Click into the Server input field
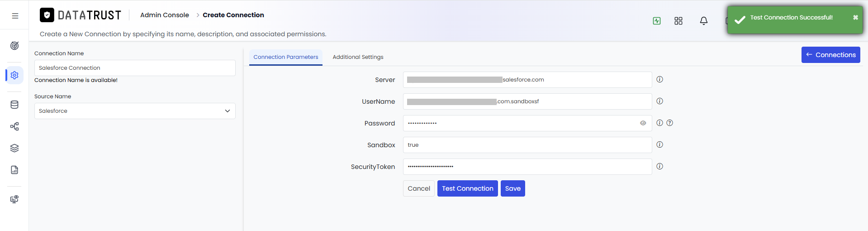868x231 pixels. [x=527, y=80]
